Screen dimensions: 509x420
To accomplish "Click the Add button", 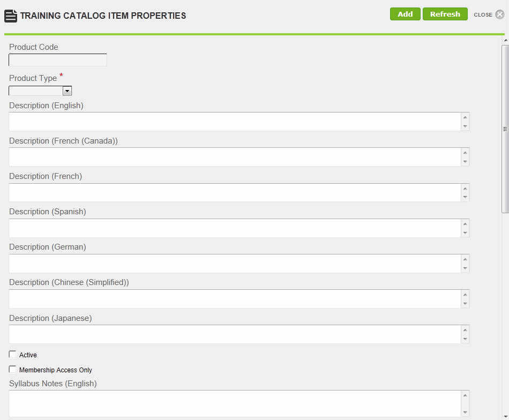I will (405, 14).
